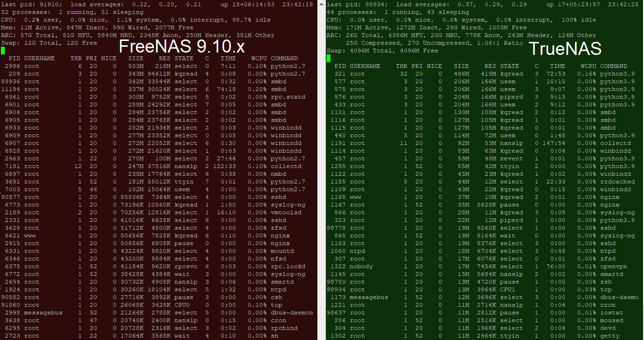The image size is (644, 340).
Task: Select the 'rpc.statd' command name
Action: (x=288, y=97)
